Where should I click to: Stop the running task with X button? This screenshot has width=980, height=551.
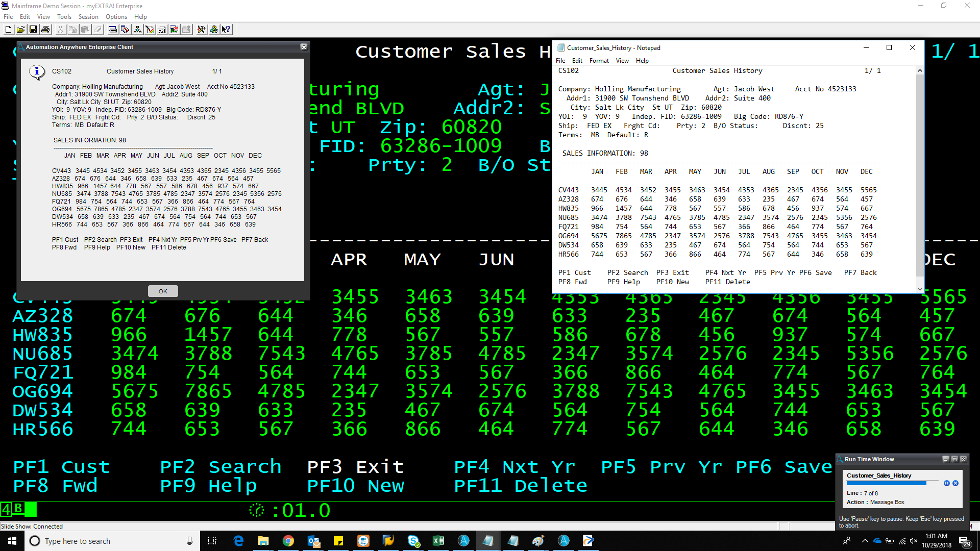[955, 483]
